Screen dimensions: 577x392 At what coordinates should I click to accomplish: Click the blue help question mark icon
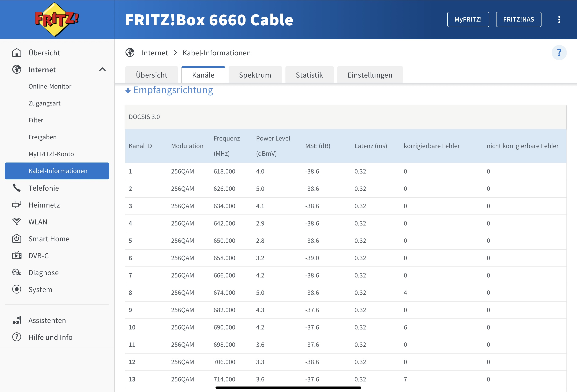pos(559,53)
